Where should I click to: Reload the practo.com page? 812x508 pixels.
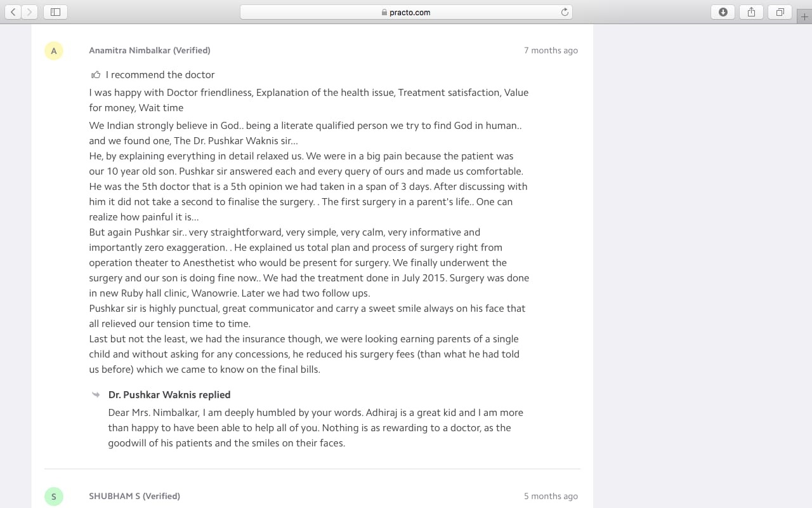pos(565,12)
